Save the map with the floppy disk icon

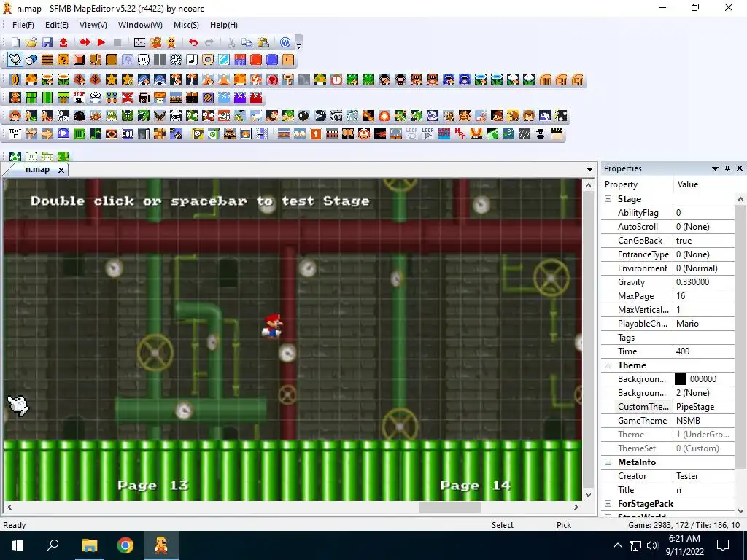tap(47, 42)
